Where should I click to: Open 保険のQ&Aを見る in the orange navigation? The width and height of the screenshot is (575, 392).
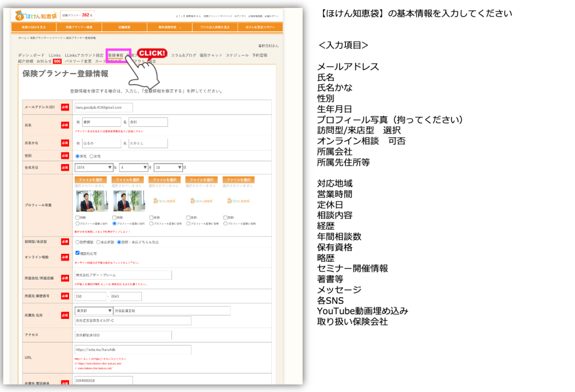tap(34, 27)
